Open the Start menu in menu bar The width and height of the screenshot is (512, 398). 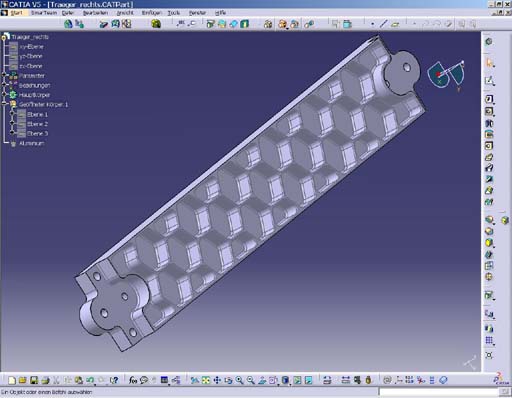[x=16, y=13]
